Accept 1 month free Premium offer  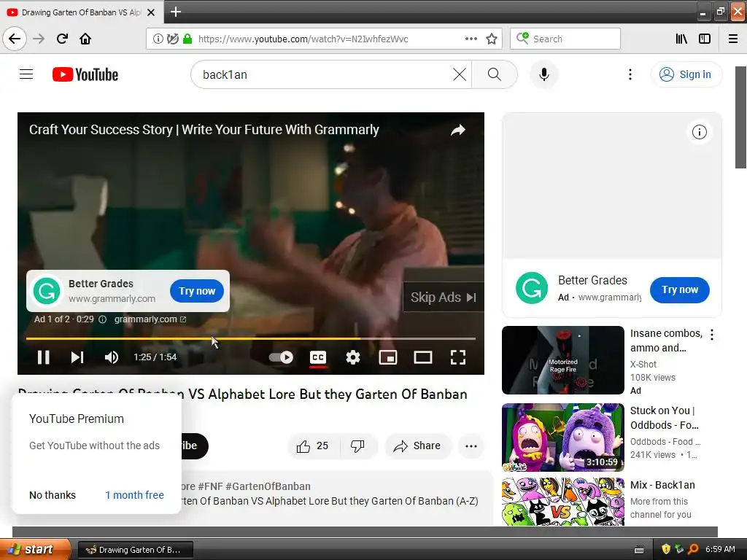pyautogui.click(x=134, y=495)
